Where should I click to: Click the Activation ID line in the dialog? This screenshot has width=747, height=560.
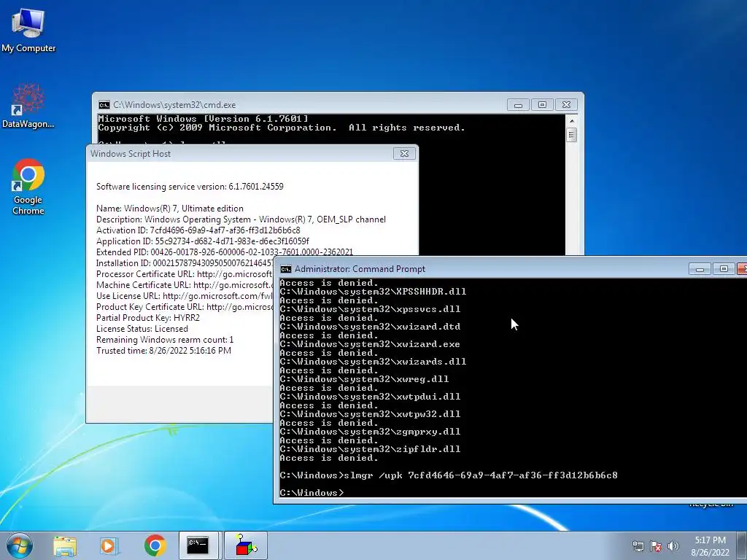(198, 230)
